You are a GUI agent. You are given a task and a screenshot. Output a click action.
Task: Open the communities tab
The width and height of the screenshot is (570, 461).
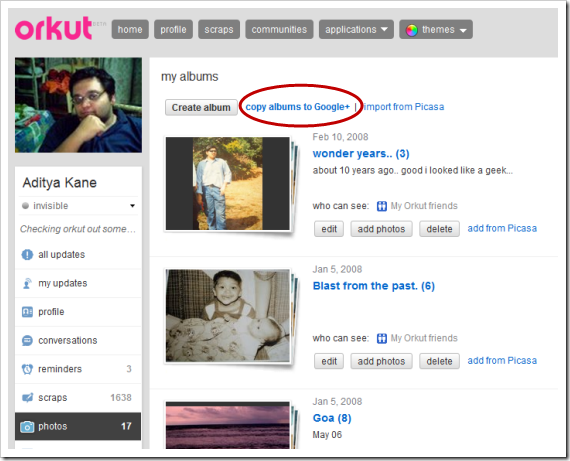279,29
